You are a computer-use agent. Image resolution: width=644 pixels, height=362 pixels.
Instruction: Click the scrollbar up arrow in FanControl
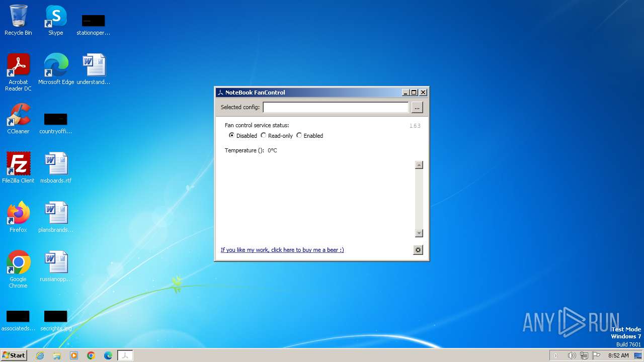point(419,165)
